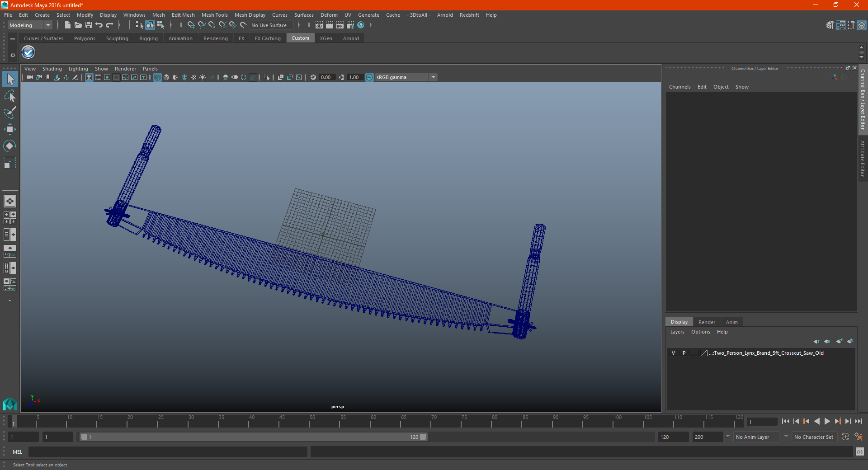Play the animation forward

827,421
